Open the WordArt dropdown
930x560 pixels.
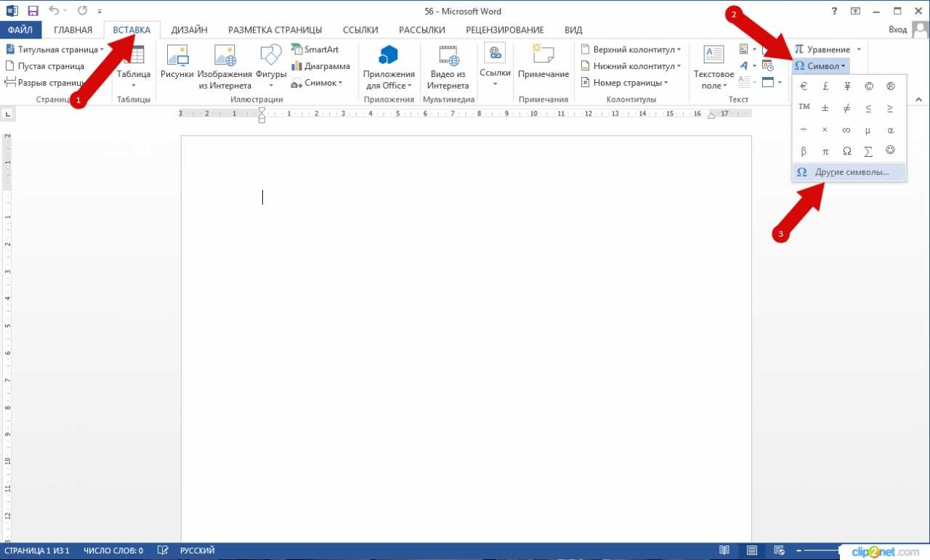pyautogui.click(x=748, y=65)
